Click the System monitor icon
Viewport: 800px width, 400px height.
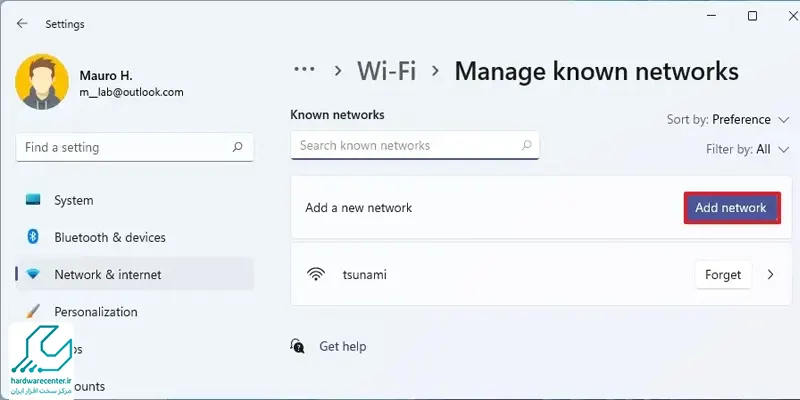click(x=33, y=199)
